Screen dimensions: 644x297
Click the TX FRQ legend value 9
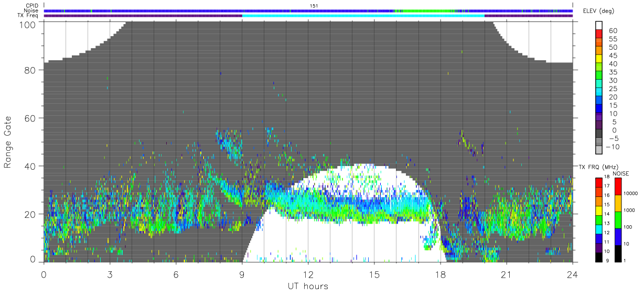[607, 261]
